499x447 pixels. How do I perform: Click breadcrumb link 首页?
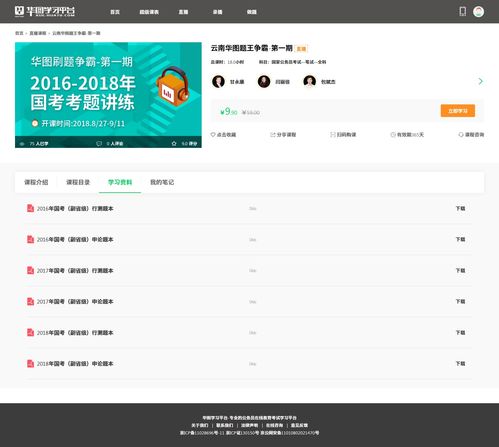(19, 33)
